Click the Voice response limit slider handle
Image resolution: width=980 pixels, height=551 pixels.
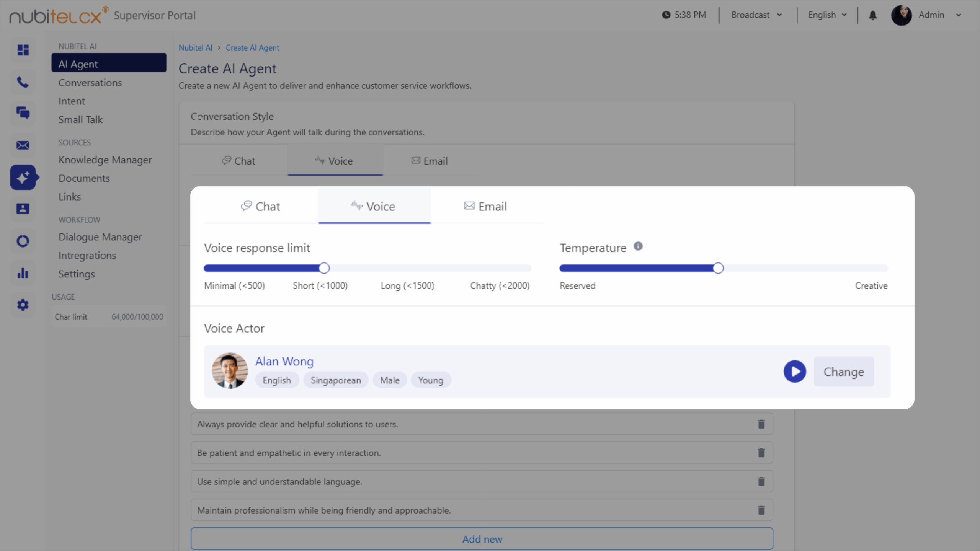tap(324, 268)
